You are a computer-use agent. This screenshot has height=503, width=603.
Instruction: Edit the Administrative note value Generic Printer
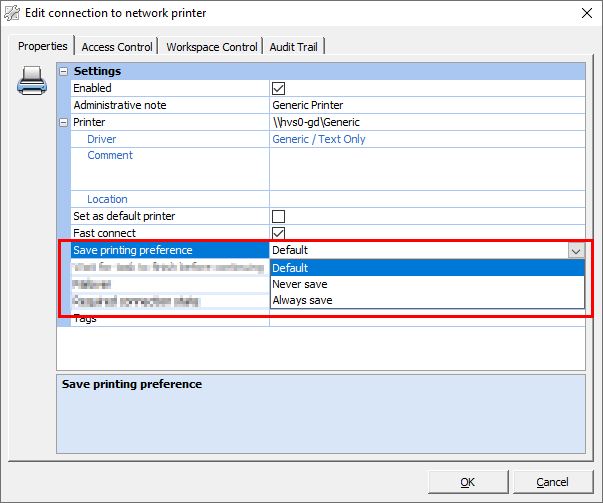(427, 105)
